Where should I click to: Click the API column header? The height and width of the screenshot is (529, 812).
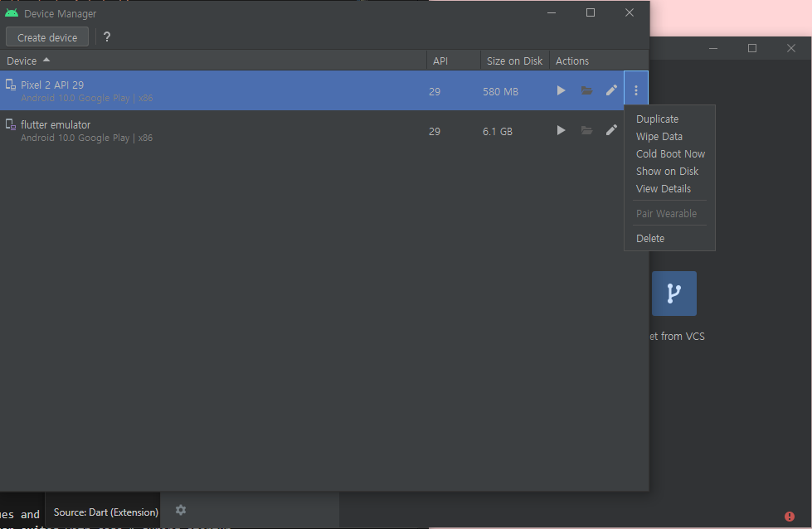coord(454,61)
